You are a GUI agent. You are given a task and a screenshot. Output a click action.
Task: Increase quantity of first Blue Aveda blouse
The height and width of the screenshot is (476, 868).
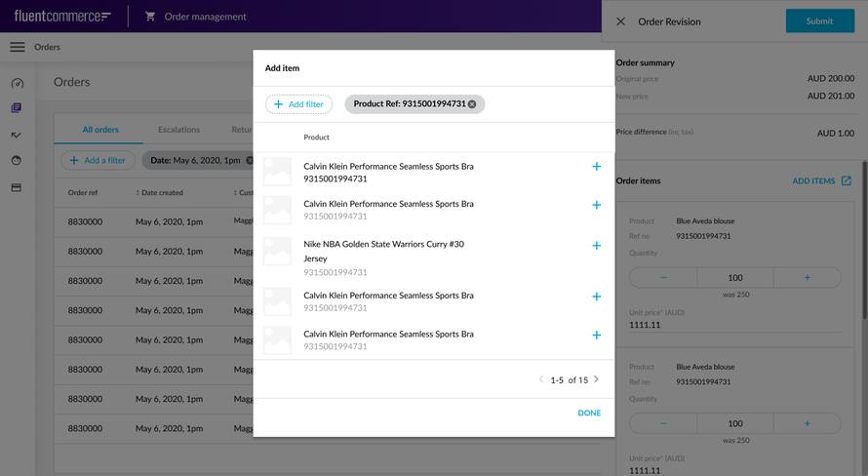pyautogui.click(x=807, y=278)
